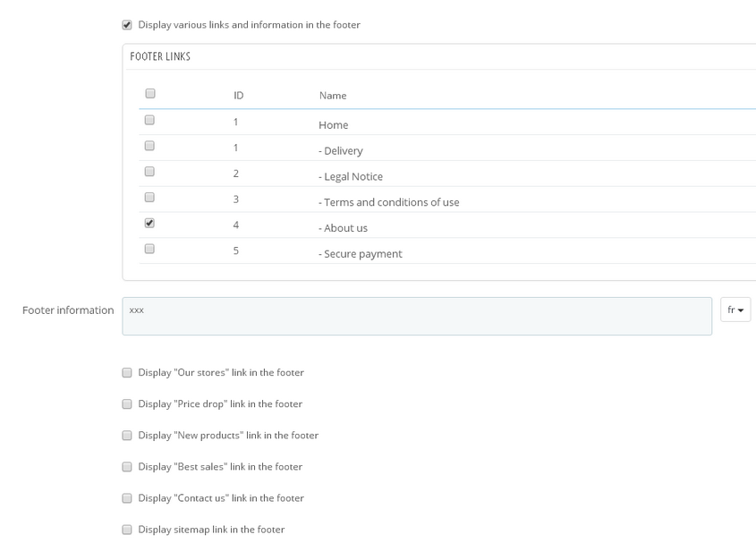Open the fr language dropdown
756x543 pixels.
coord(735,310)
